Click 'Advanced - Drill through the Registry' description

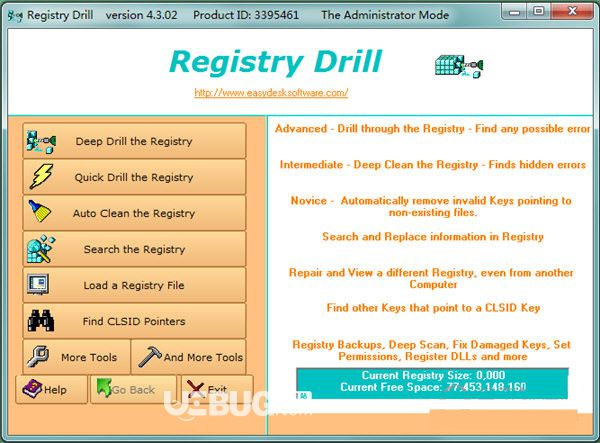pos(432,129)
